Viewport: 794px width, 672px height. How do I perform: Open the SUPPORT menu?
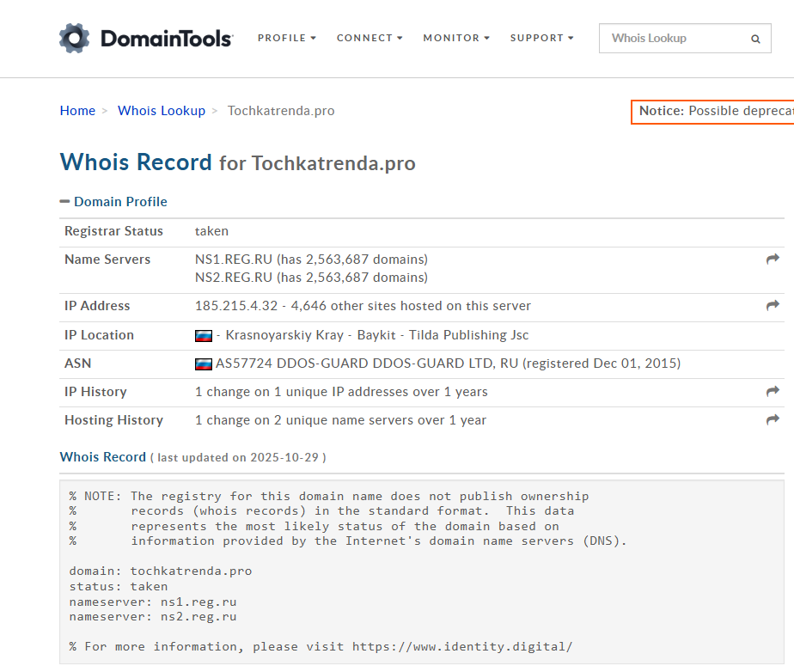point(541,38)
